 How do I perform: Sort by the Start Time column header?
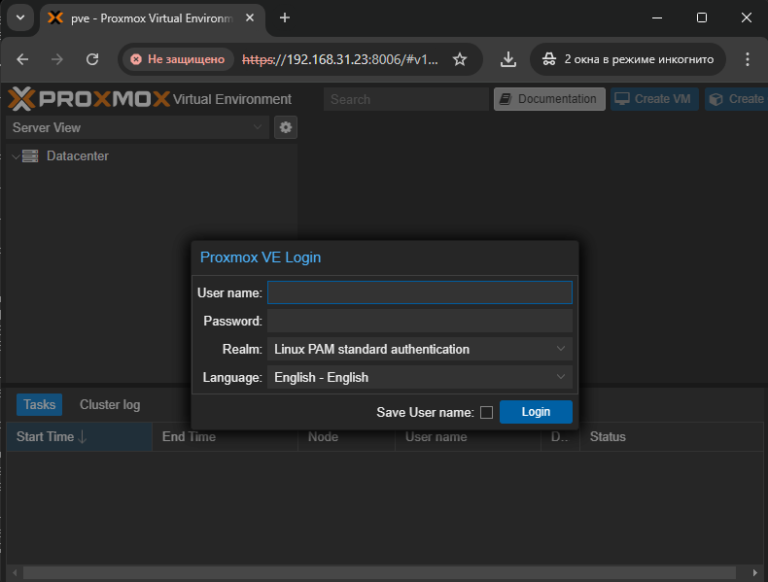pyautogui.click(x=51, y=437)
